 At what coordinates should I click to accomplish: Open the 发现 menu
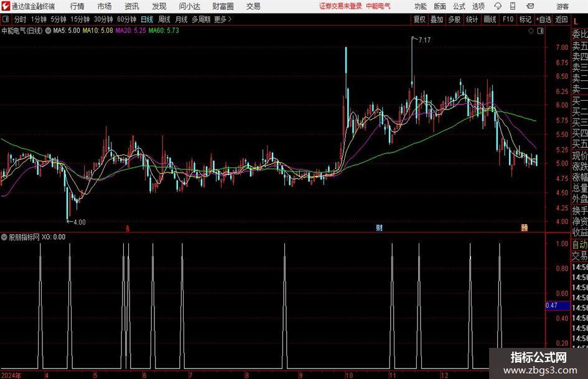(159, 6)
